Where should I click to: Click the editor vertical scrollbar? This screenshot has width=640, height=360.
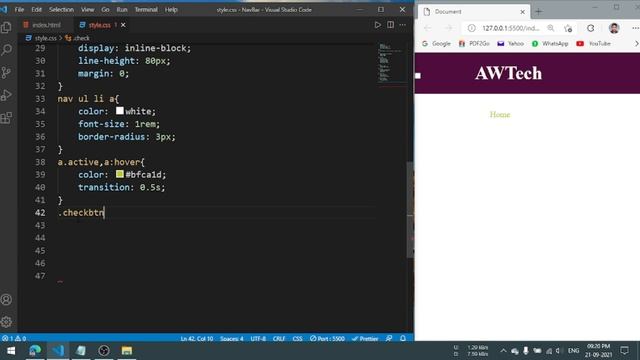pos(410,210)
